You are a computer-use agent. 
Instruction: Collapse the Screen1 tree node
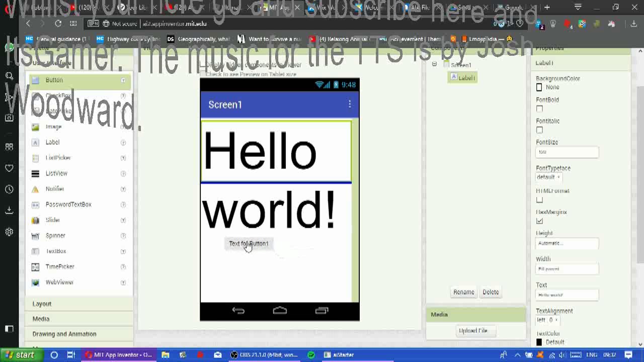tap(434, 64)
